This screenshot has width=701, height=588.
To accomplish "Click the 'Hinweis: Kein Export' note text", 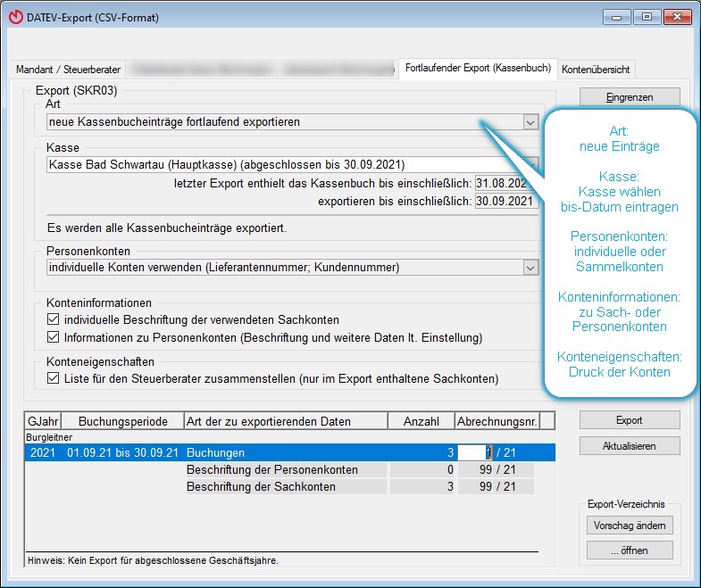I will point(153,560).
